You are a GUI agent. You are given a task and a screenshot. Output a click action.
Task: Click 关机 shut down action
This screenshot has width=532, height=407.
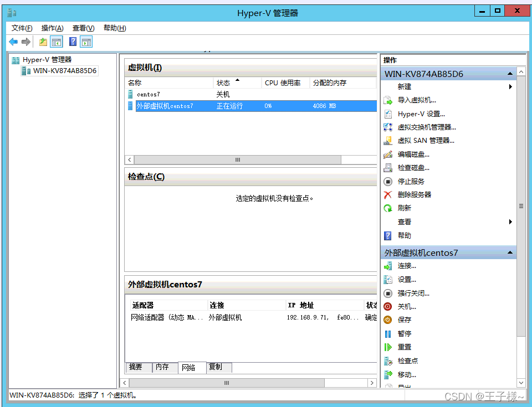click(x=406, y=307)
